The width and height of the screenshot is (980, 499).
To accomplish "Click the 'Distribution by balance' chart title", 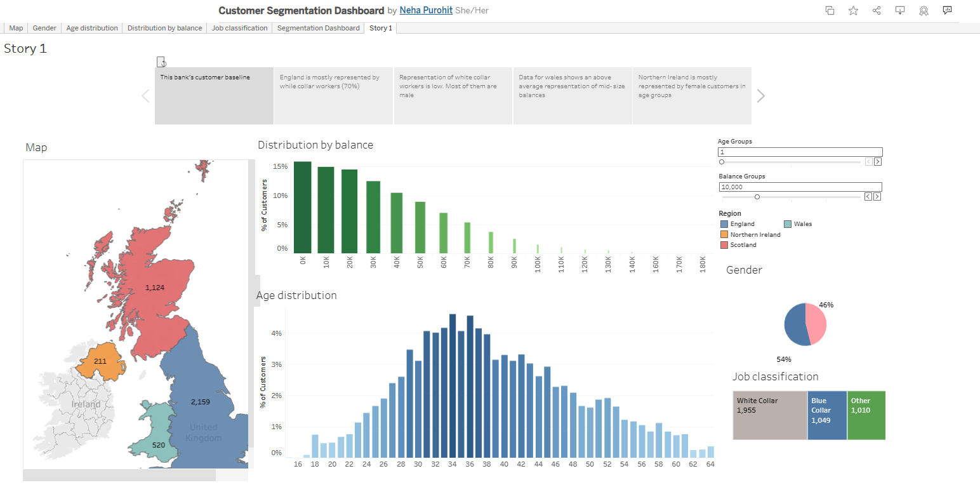I will [x=315, y=145].
